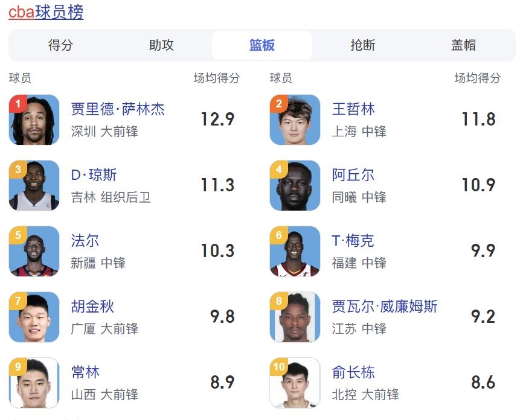Open the 贾瓦尔·威廉姆斯 name link
Screen dimensions: 523x420
385,307
